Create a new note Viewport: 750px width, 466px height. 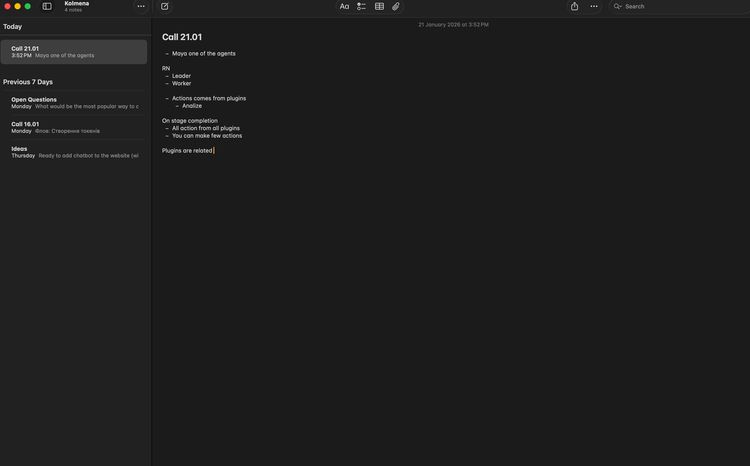pos(165,6)
